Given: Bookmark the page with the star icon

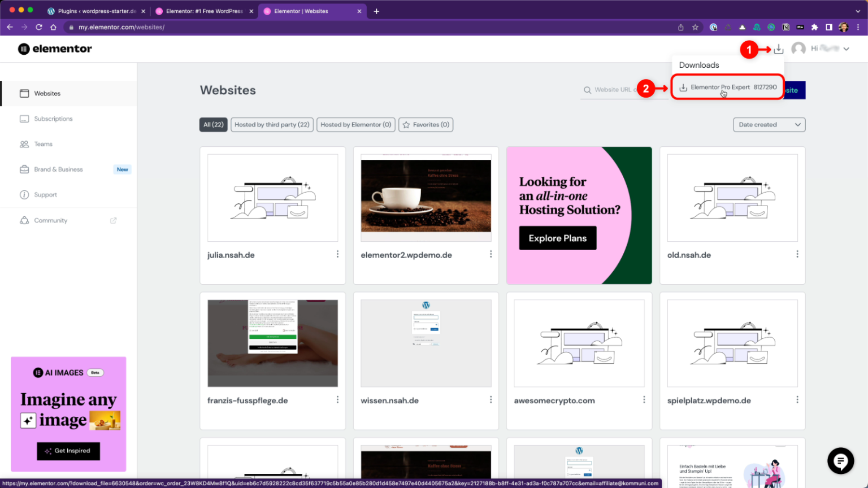Looking at the screenshot, I should tap(695, 27).
